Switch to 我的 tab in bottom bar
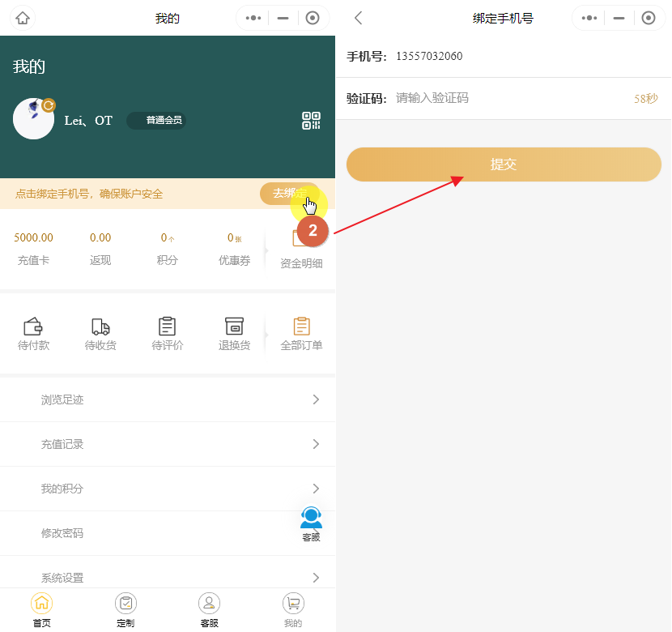This screenshot has width=672, height=632. coord(293,610)
